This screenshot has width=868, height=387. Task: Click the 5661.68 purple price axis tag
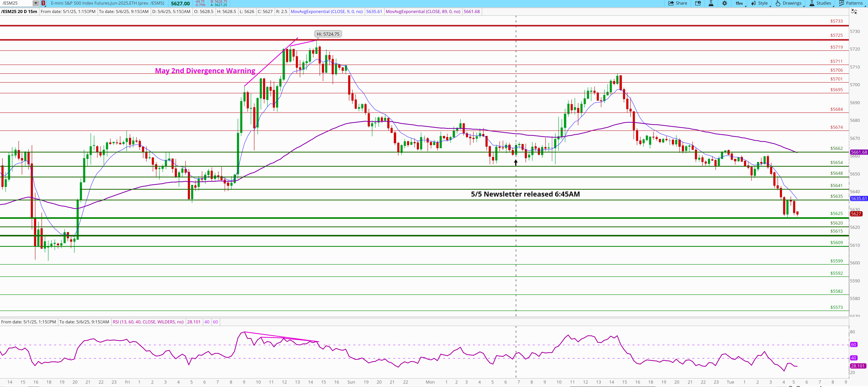coord(859,152)
